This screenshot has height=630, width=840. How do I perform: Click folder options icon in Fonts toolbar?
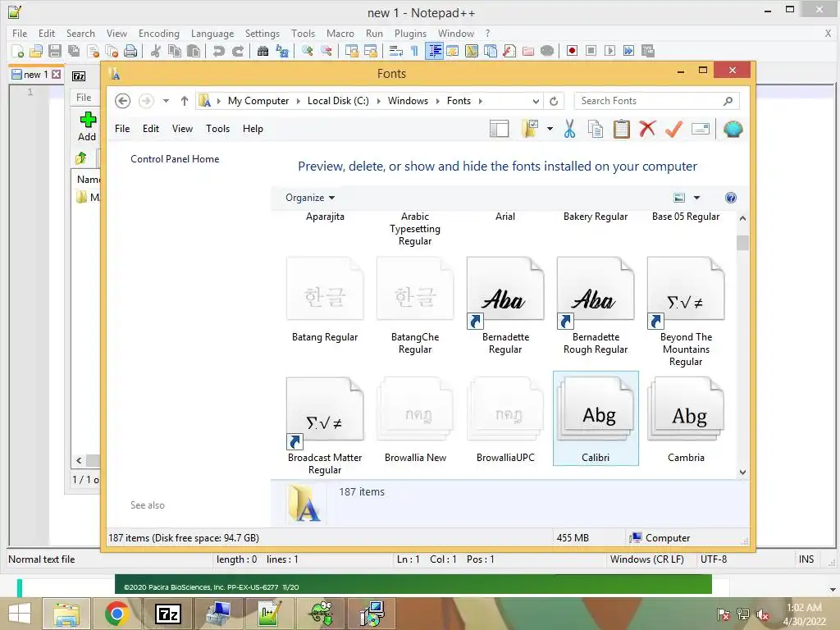click(530, 129)
